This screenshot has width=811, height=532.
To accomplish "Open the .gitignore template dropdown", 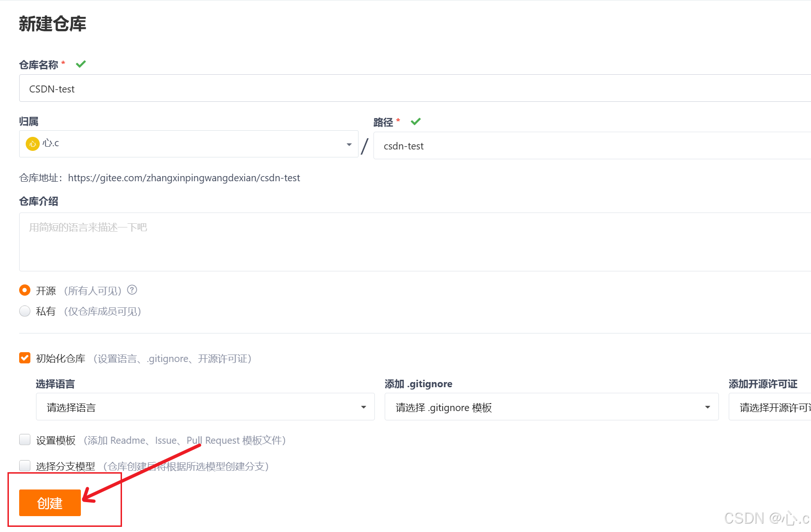I will coord(552,407).
